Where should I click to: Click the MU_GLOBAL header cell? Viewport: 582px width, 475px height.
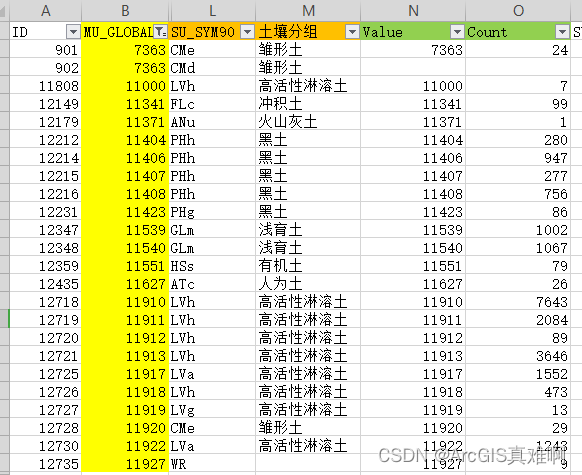[125, 32]
